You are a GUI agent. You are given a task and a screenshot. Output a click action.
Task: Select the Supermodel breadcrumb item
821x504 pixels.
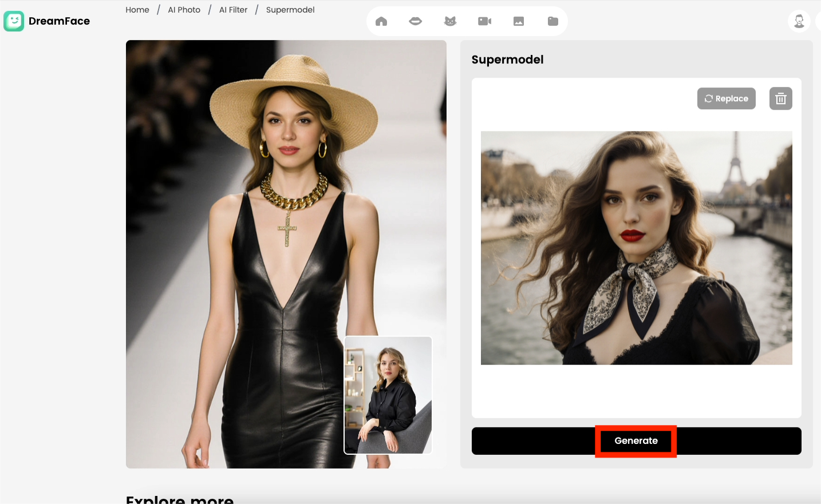point(290,10)
